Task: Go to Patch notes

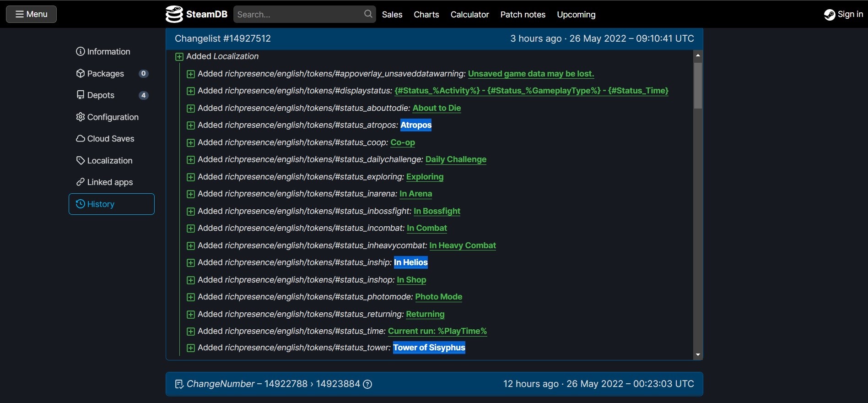Action: click(x=523, y=15)
